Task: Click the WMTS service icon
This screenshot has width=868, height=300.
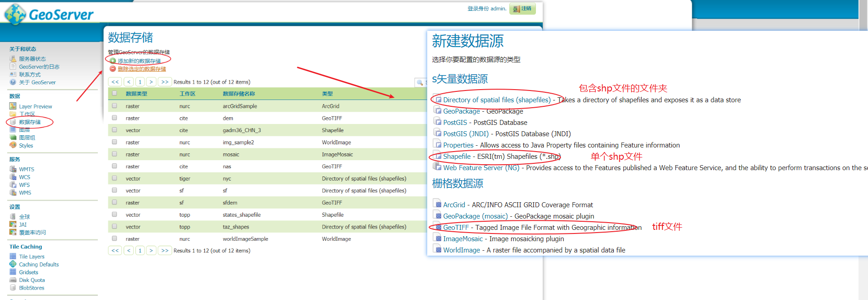Action: pyautogui.click(x=13, y=169)
